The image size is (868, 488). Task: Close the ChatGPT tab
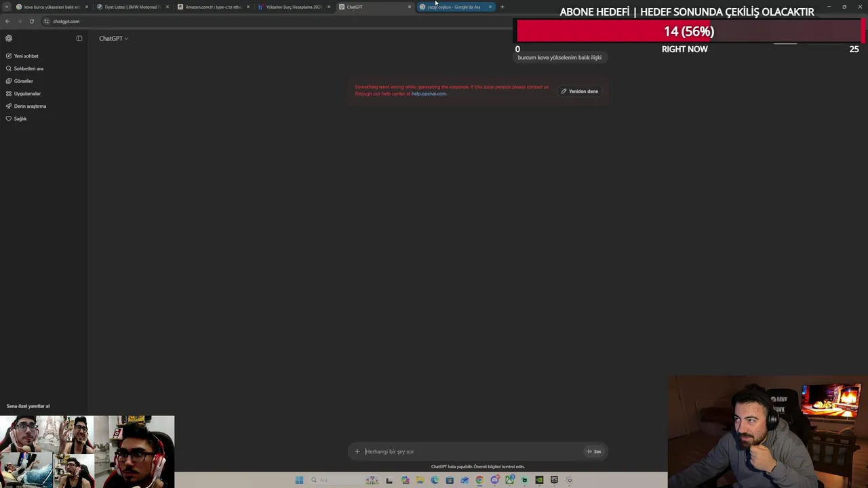point(410,7)
